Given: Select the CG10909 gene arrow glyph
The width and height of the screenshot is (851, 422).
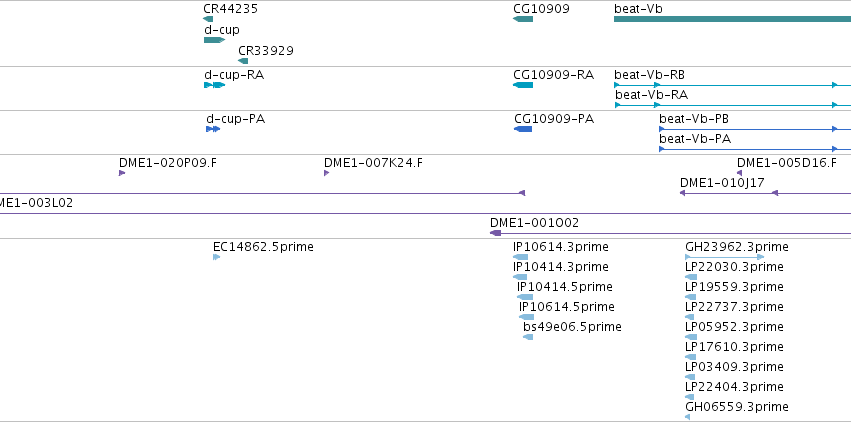Looking at the screenshot, I should click(x=523, y=19).
